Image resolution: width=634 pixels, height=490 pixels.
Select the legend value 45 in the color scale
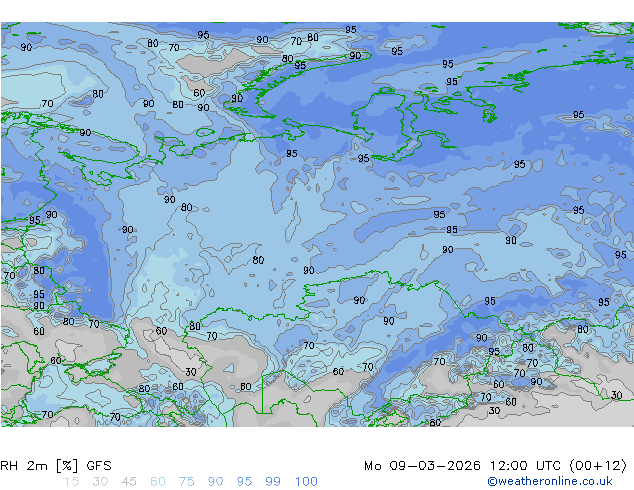tap(129, 482)
